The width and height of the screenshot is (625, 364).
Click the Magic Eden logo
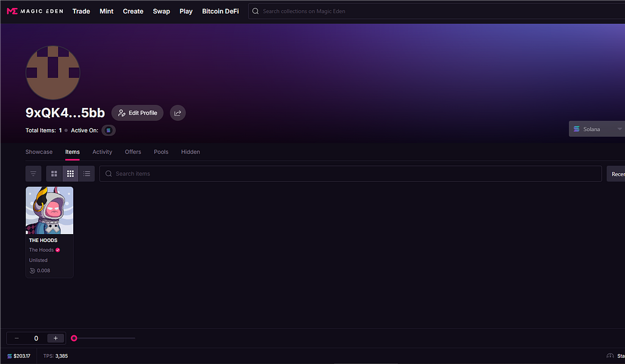coord(35,11)
